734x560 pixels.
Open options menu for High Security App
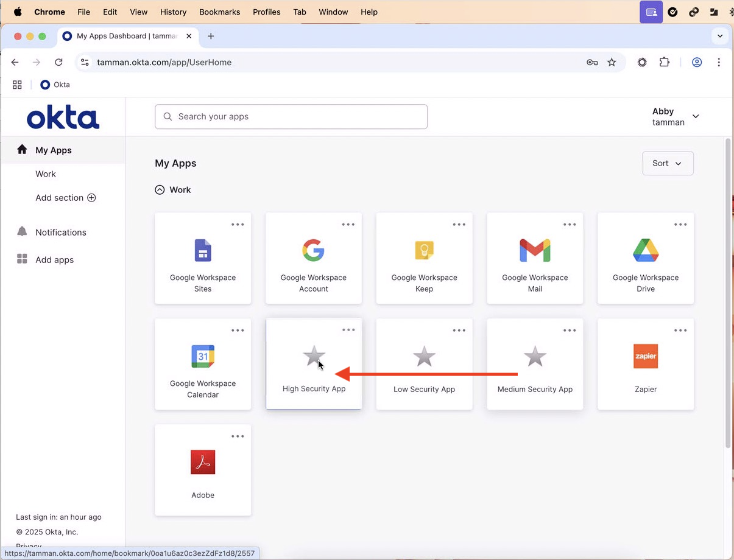click(348, 330)
